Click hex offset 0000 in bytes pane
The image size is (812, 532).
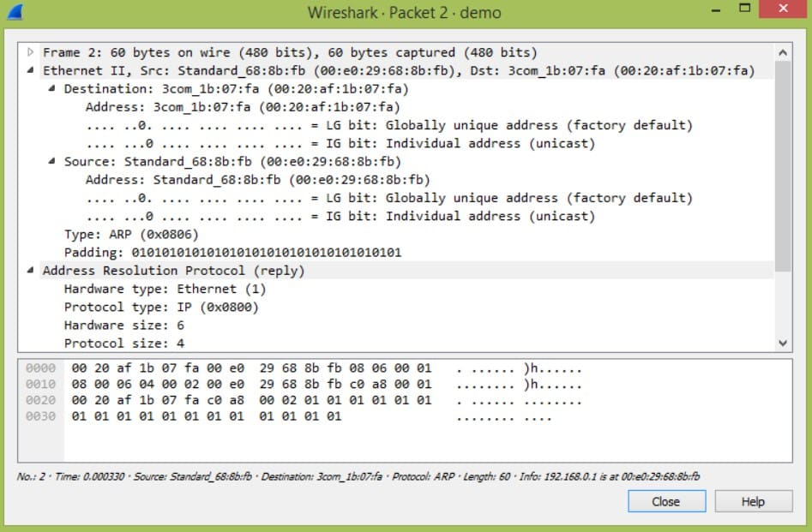(x=40, y=368)
